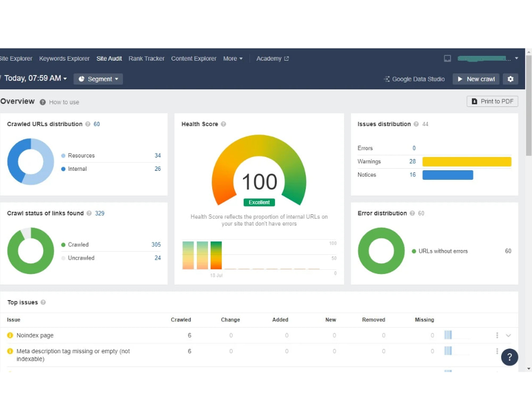Click the Excellent health badge
Screen dimensions: 532x399
tap(259, 202)
